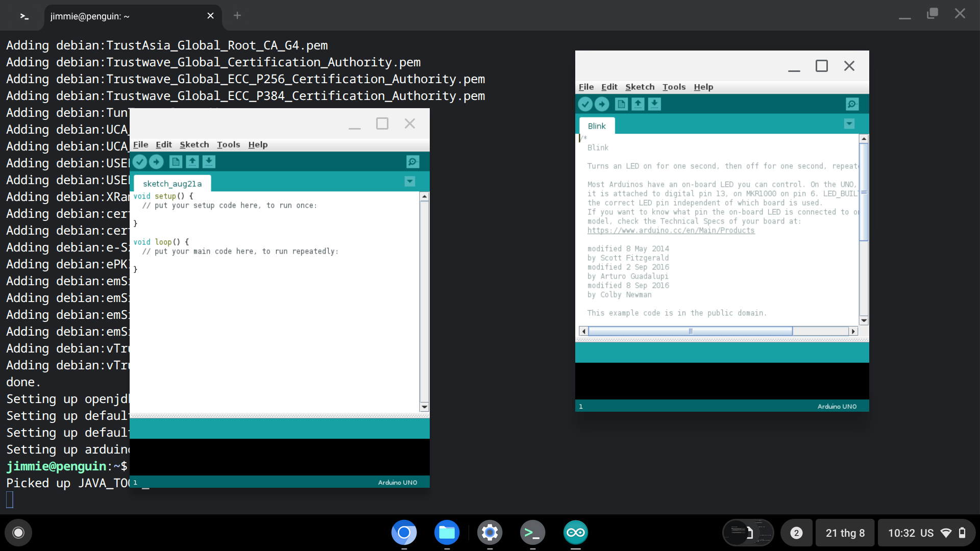Open File menu in sketch_aug21a window

tap(140, 144)
